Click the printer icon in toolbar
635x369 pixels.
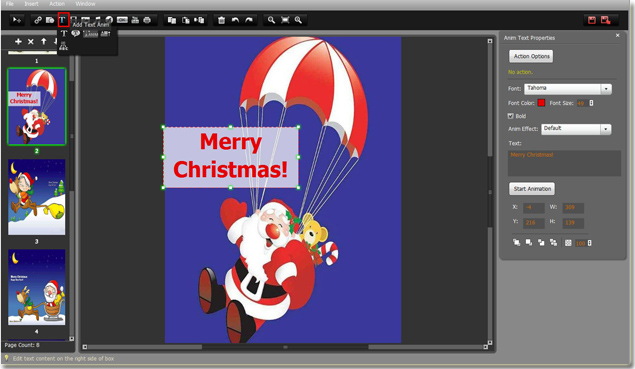pos(147,20)
